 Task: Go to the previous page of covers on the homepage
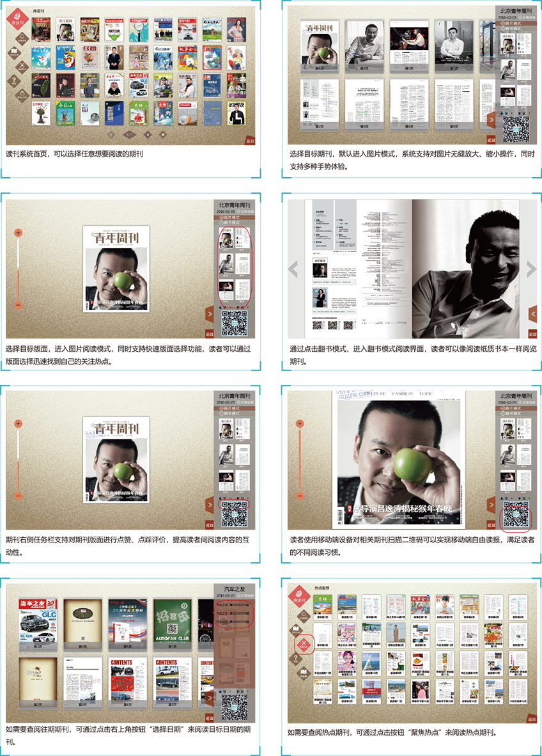(111, 135)
